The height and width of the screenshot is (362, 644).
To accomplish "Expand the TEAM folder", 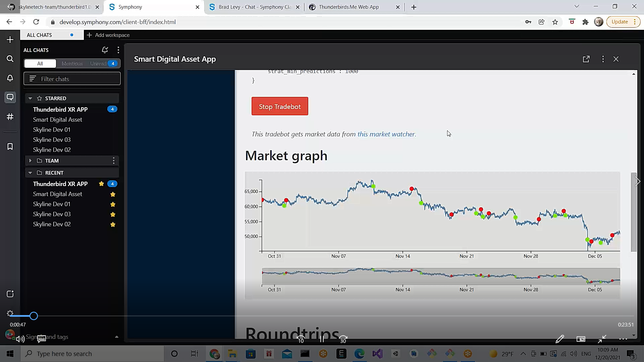I will click(x=30, y=161).
